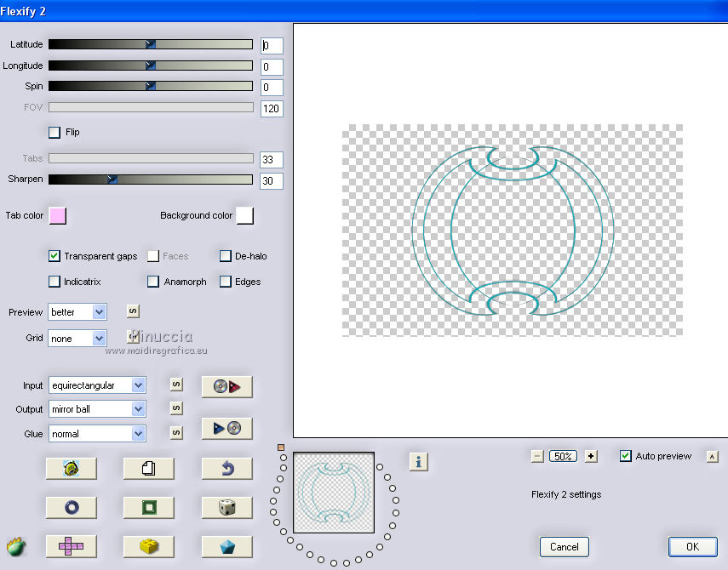The width and height of the screenshot is (728, 570).
Task: Zoom in with the plus button
Action: click(591, 456)
